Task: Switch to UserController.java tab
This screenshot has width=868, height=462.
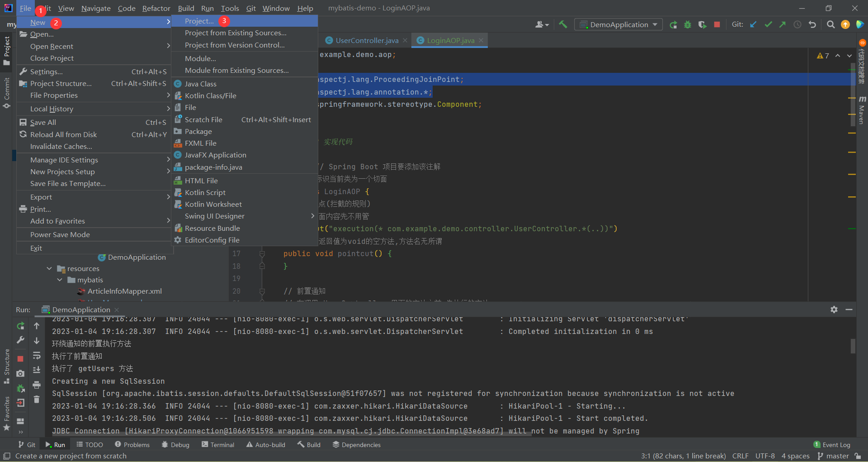Action: pyautogui.click(x=367, y=40)
